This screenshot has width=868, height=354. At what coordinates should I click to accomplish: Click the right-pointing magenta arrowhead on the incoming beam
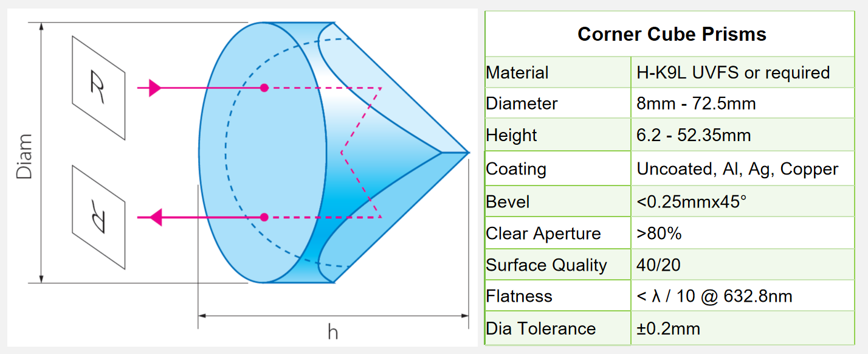[154, 88]
